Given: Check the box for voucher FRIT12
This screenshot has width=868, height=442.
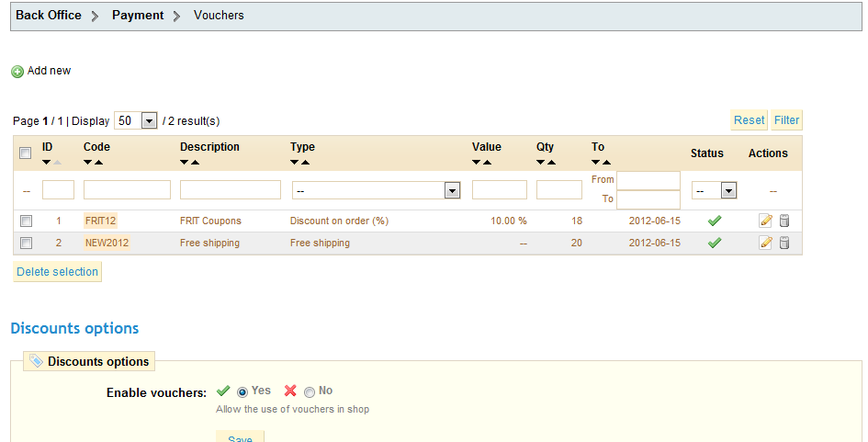Looking at the screenshot, I should (x=26, y=221).
